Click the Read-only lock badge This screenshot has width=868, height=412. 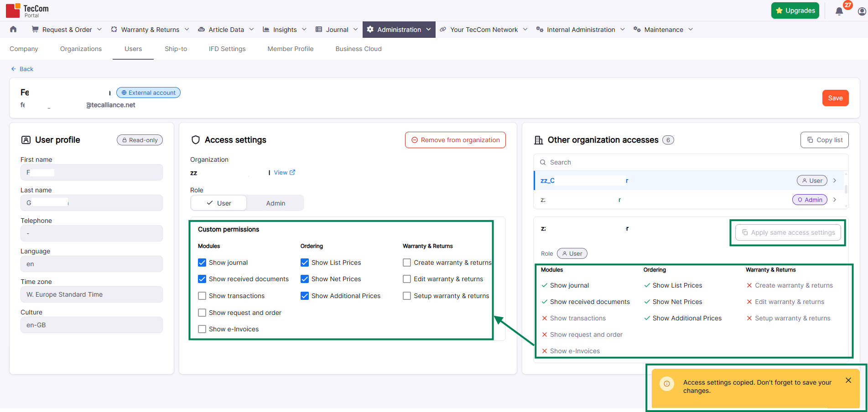(140, 140)
